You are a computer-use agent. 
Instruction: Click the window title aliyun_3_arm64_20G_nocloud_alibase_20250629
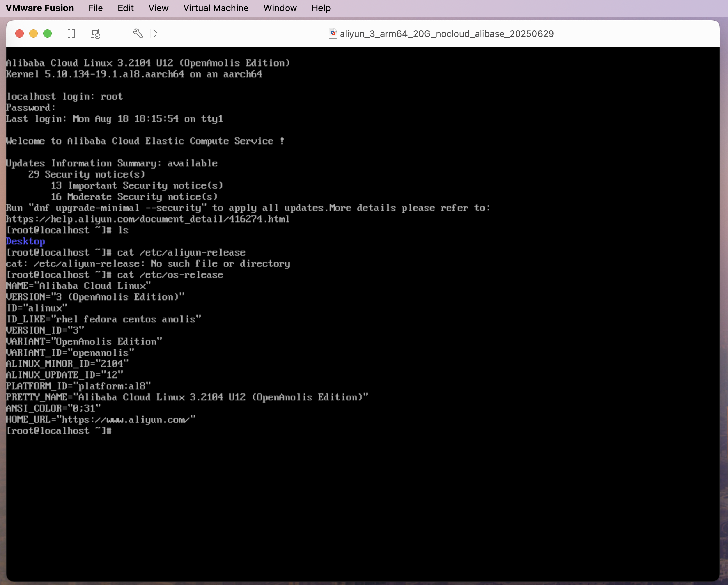[447, 34]
